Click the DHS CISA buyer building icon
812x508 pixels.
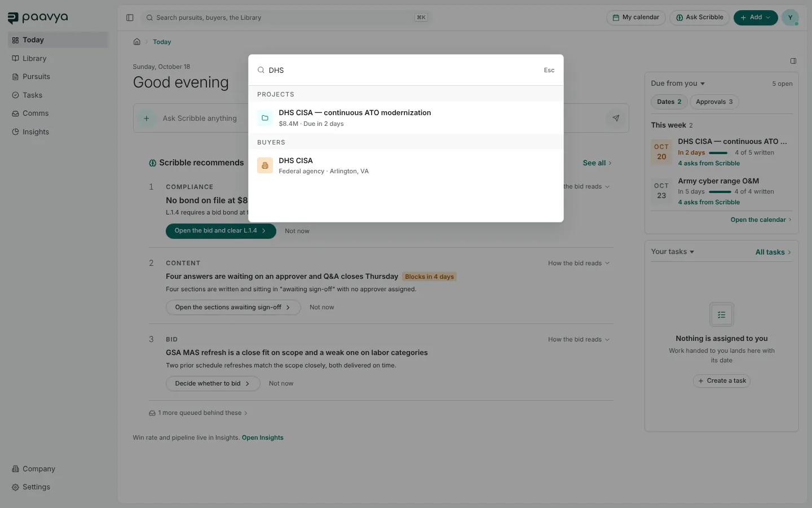pos(265,165)
